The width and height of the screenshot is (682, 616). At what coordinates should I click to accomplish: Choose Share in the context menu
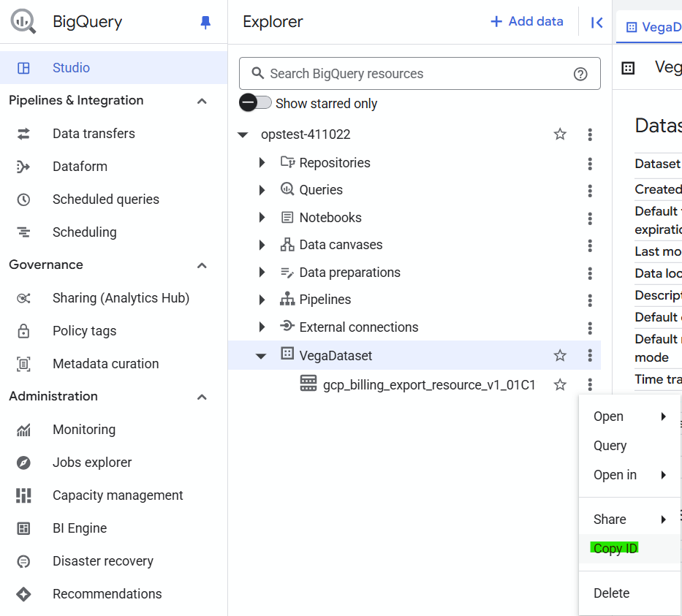pos(630,520)
